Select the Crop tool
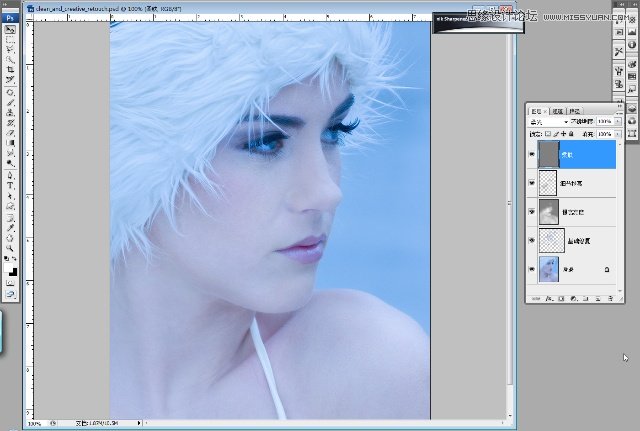This screenshot has height=431, width=640. 10,69
